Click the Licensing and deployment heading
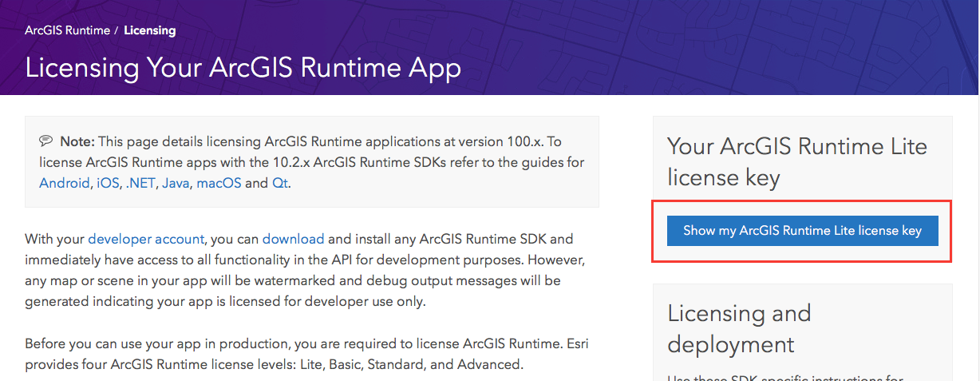Image resolution: width=980 pixels, height=381 pixels. point(739,328)
